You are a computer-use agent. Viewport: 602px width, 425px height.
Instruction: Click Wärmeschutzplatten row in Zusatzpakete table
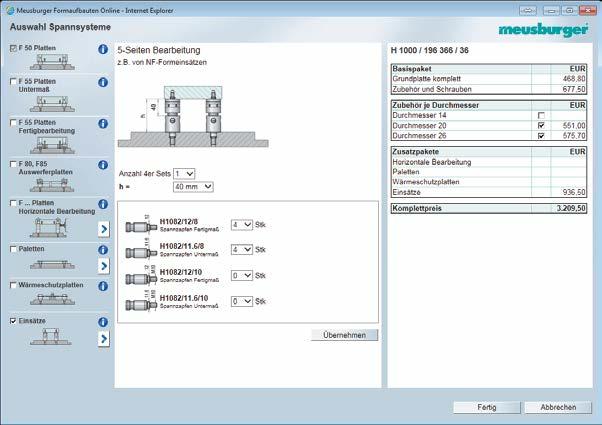(x=489, y=182)
